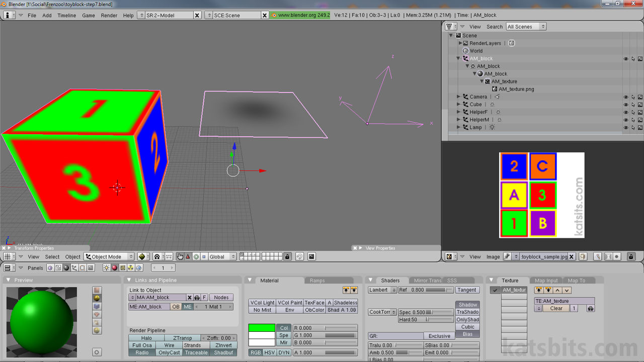Click the Nodes button in Links and Pipeline

point(221,297)
